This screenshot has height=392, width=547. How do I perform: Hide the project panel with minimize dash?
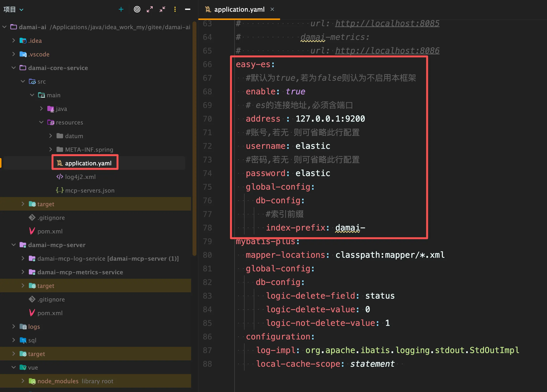coord(187,9)
